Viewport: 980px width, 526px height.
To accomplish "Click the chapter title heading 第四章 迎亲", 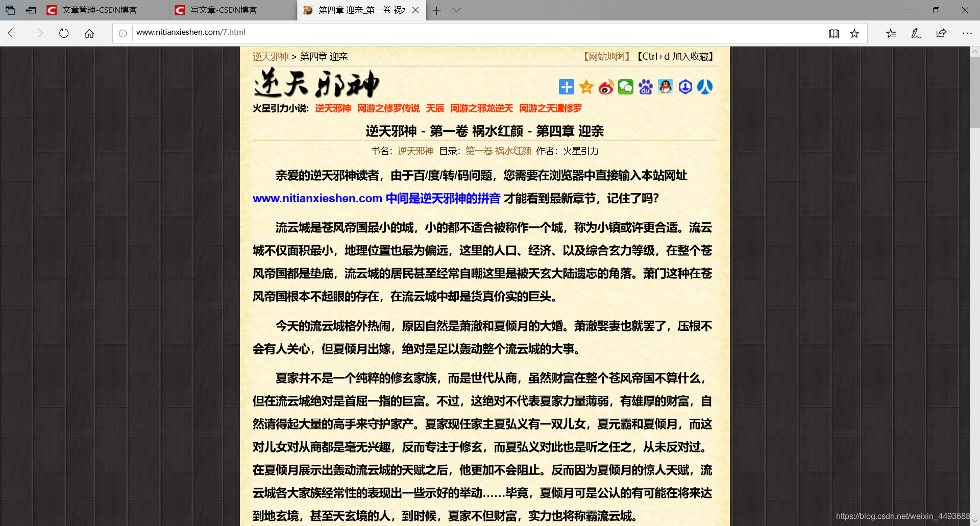I will point(484,131).
